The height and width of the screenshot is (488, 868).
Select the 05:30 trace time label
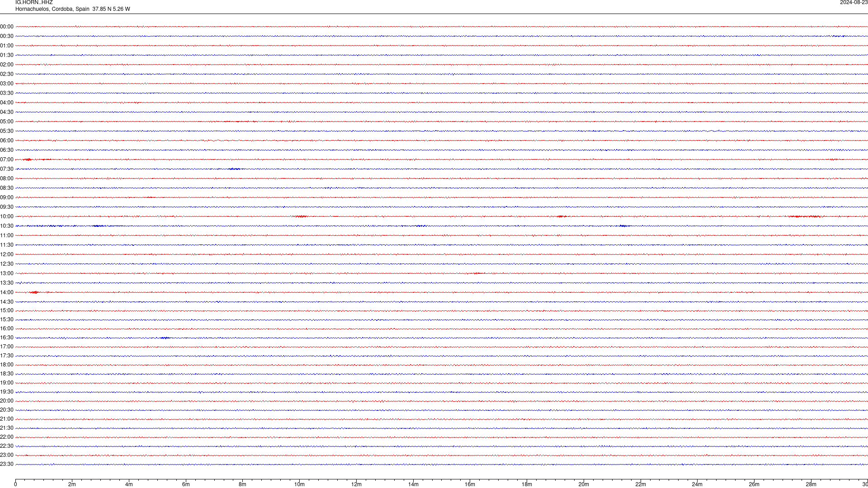click(7, 131)
